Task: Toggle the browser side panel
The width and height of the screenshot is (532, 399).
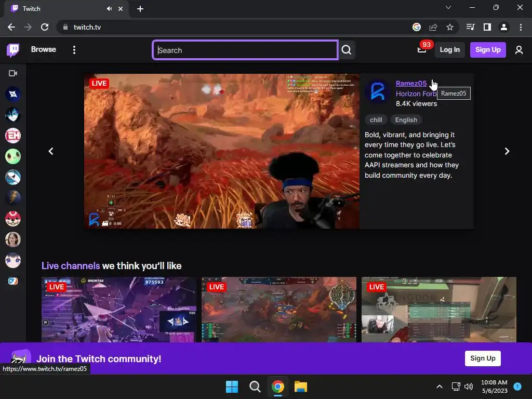Action: [x=487, y=27]
